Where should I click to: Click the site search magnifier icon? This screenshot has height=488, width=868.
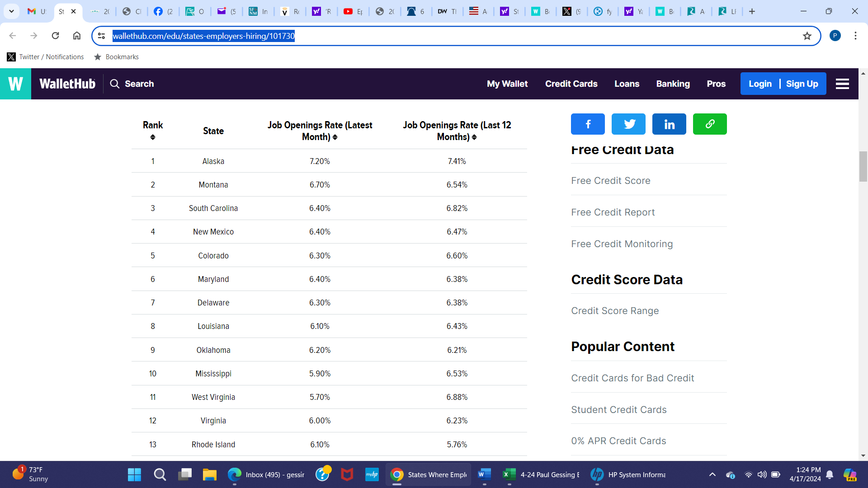(115, 84)
